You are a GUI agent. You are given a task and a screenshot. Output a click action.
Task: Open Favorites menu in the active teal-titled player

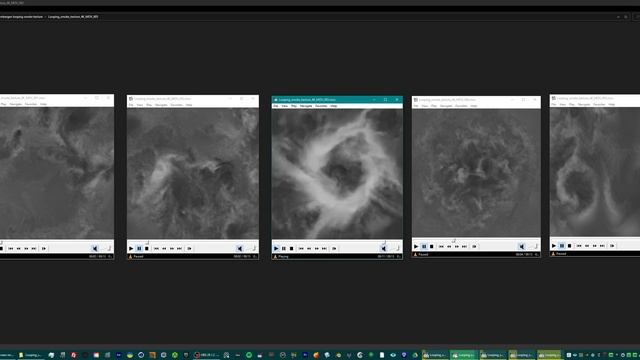pos(321,106)
